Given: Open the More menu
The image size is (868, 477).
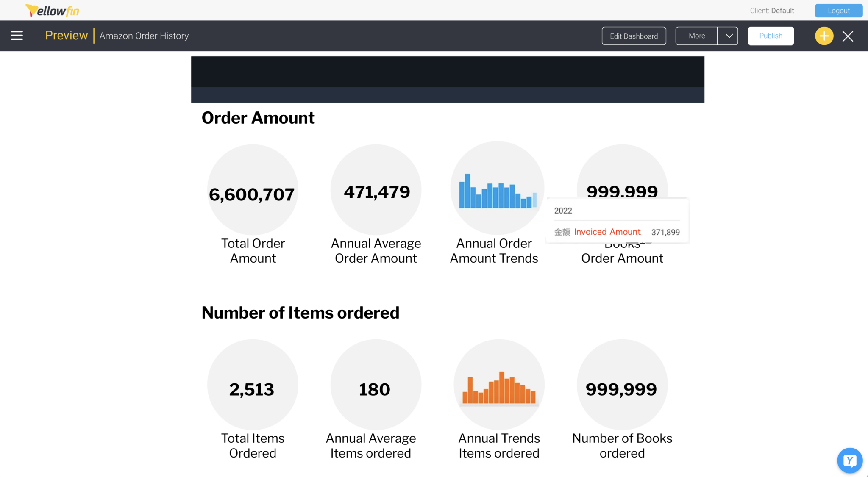Looking at the screenshot, I should coord(696,36).
